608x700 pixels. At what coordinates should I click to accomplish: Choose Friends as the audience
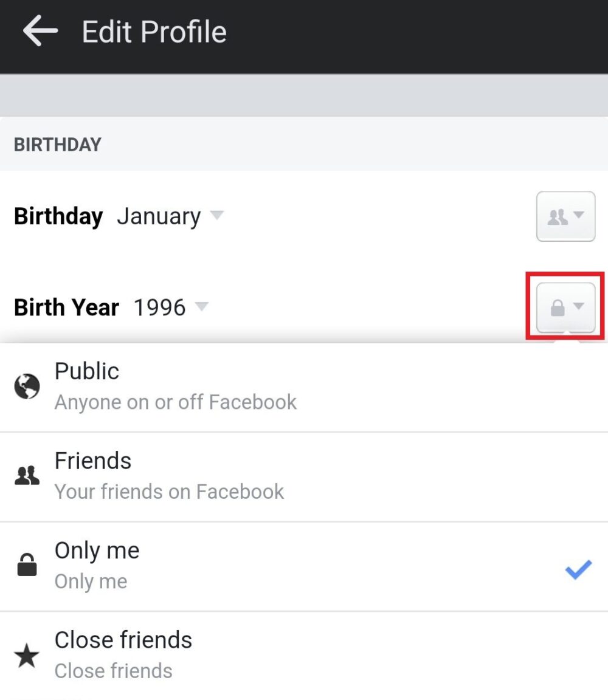pyautogui.click(x=169, y=476)
